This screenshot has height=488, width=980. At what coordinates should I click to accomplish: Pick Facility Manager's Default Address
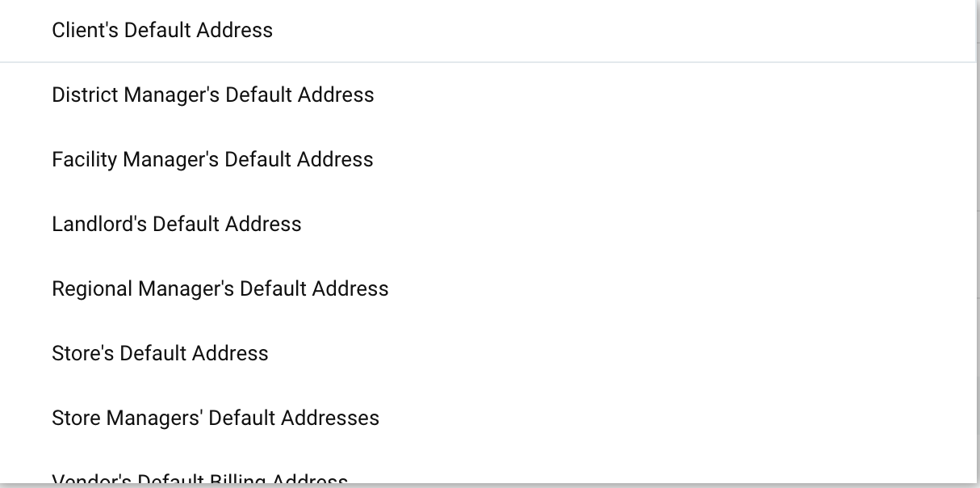pos(212,160)
